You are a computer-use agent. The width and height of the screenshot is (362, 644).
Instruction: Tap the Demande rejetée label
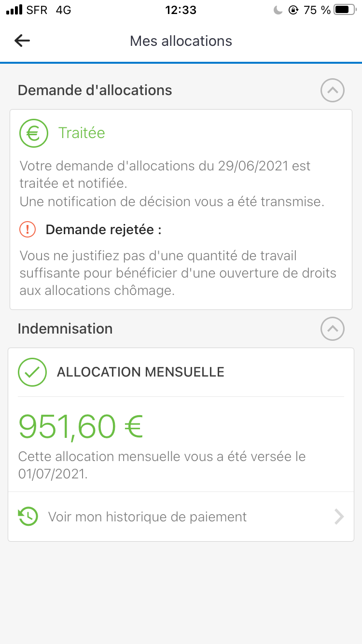103,230
